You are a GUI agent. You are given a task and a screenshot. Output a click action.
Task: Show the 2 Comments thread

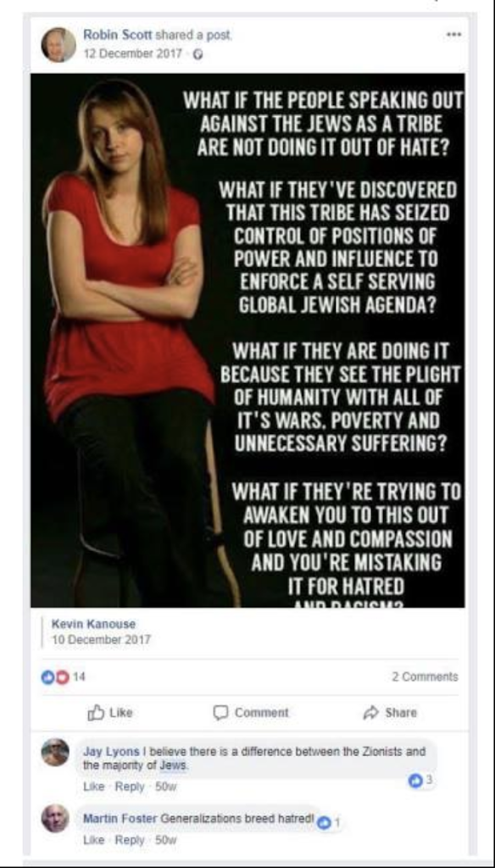pos(425,676)
